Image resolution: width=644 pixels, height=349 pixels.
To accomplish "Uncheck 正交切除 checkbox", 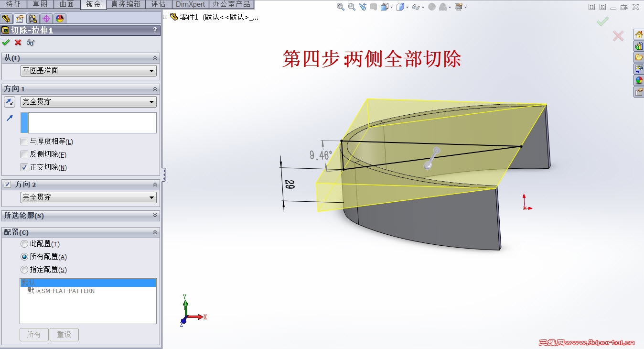I will pyautogui.click(x=24, y=167).
